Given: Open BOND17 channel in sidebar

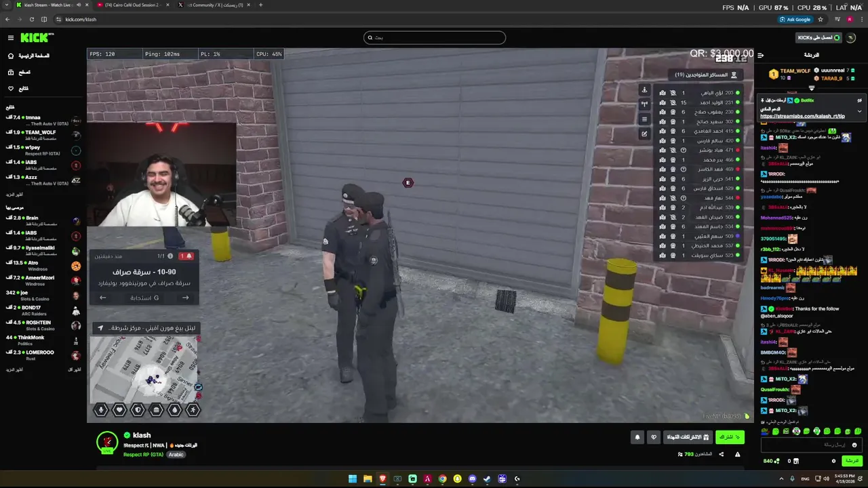Looking at the screenshot, I should click(43, 310).
